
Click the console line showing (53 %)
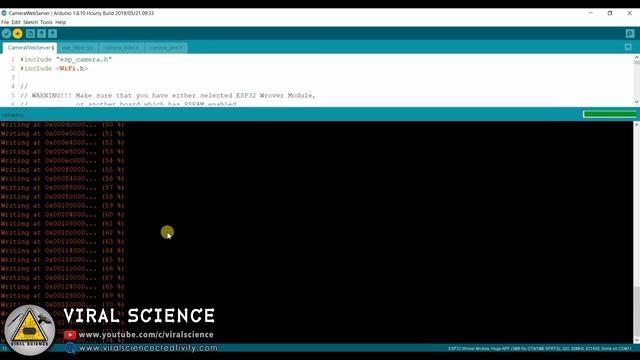pyautogui.click(x=62, y=151)
